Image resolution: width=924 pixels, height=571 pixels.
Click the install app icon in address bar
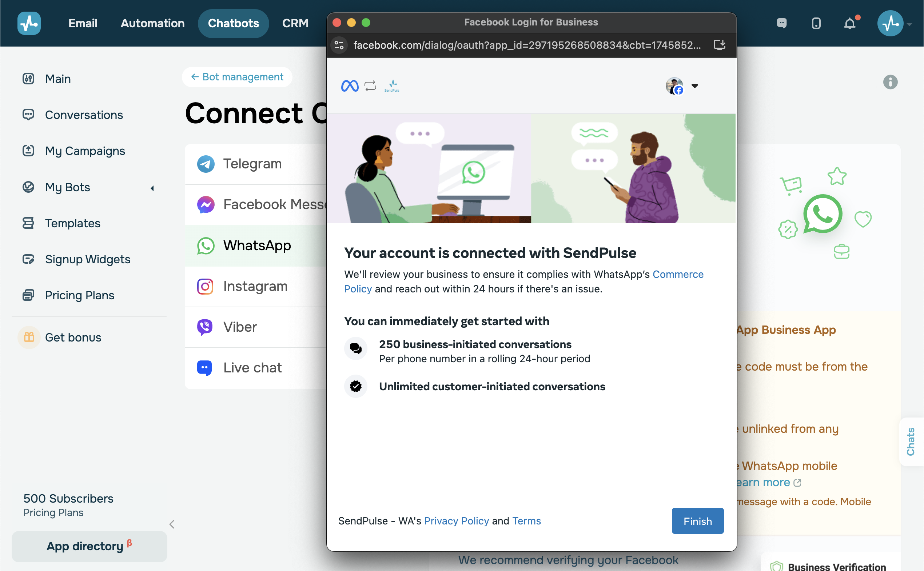719,45
